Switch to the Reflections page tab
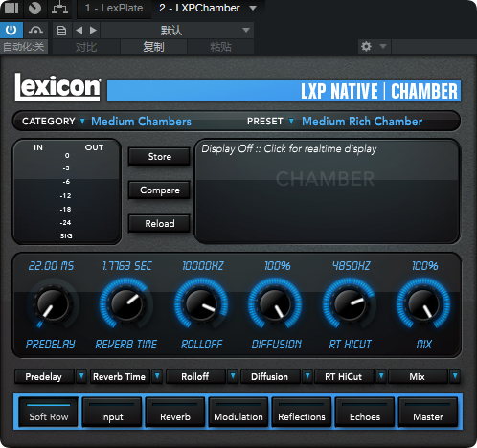 tap(302, 412)
